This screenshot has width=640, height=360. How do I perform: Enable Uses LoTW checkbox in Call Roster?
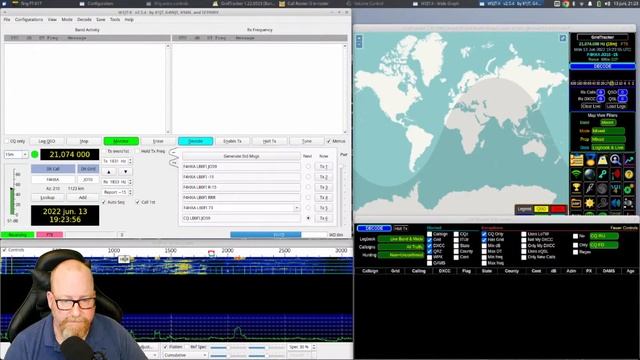click(524, 234)
